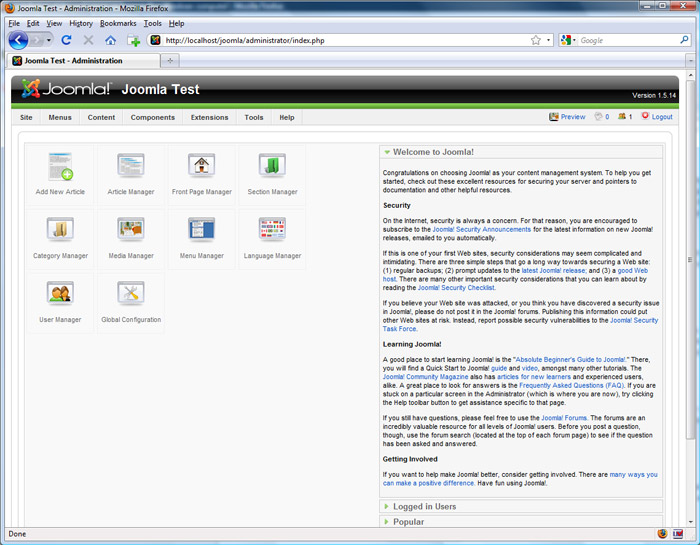This screenshot has height=545, width=700.
Task: Open the Article Manager icon
Action: click(x=131, y=173)
